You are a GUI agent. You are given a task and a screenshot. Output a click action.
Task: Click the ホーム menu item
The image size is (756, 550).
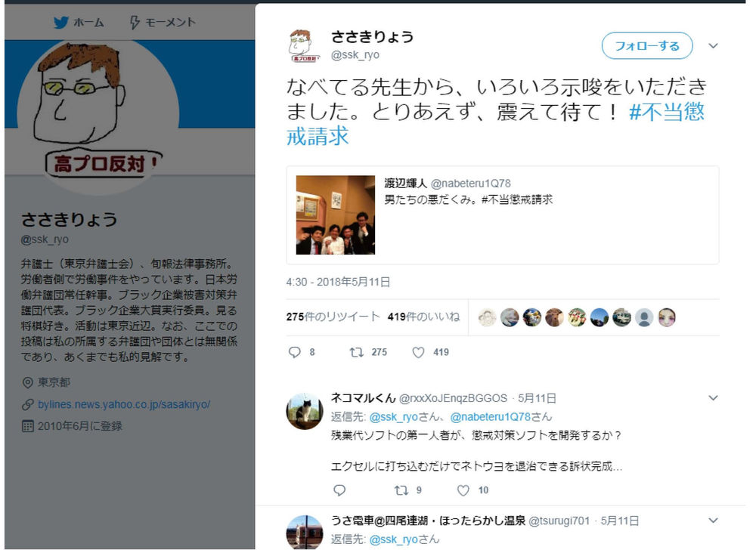point(88,22)
